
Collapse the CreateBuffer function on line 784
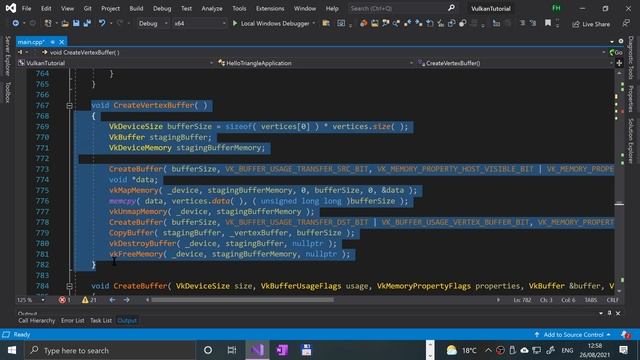point(69,286)
